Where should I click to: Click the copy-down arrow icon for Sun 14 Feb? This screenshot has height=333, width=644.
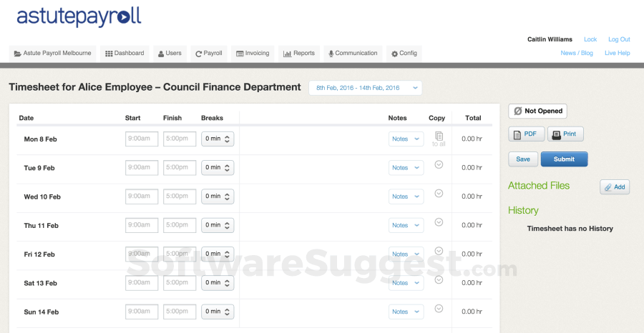439,309
